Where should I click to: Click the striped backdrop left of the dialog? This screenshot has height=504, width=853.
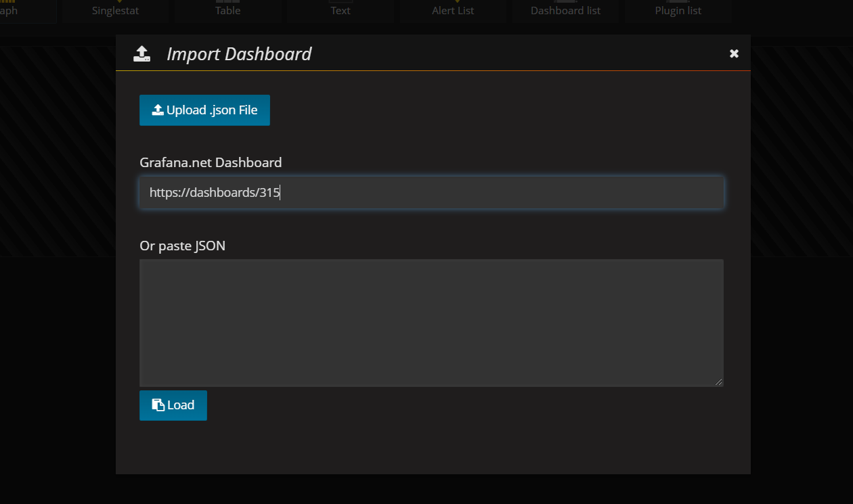58,149
